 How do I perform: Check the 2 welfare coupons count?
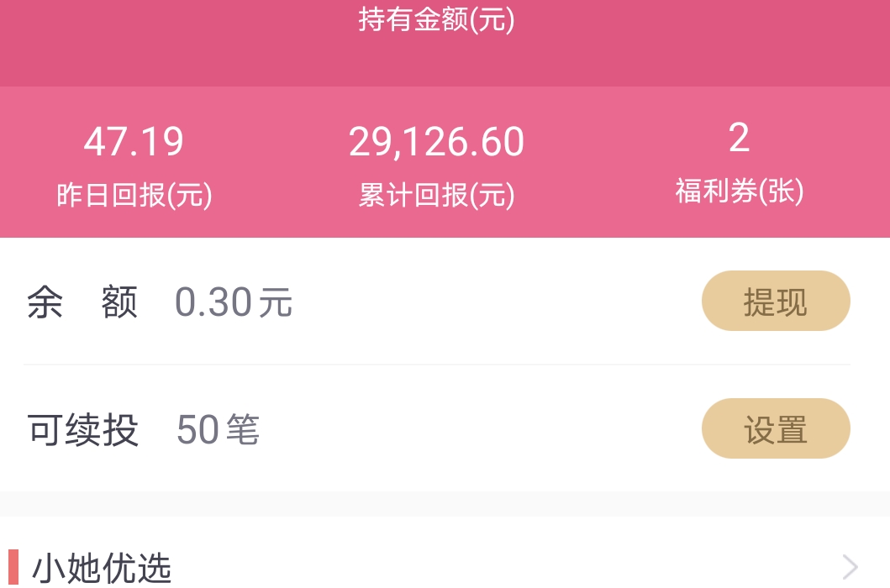click(x=739, y=138)
